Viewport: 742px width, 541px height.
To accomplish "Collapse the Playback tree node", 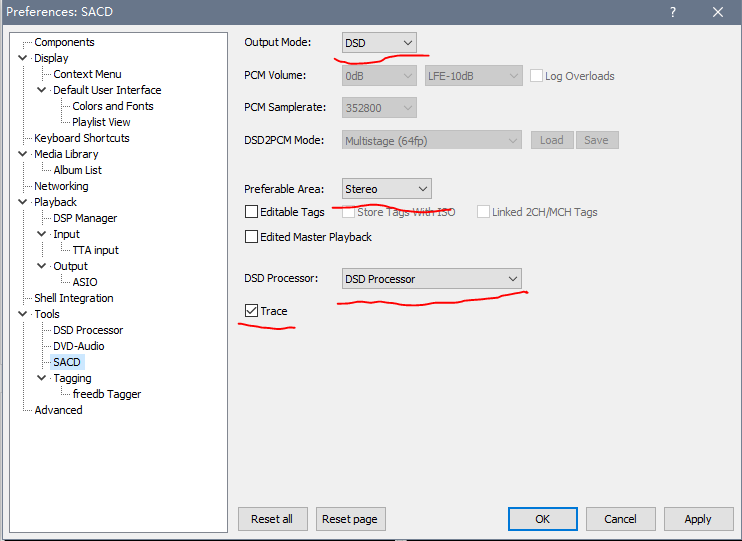I will [23, 202].
